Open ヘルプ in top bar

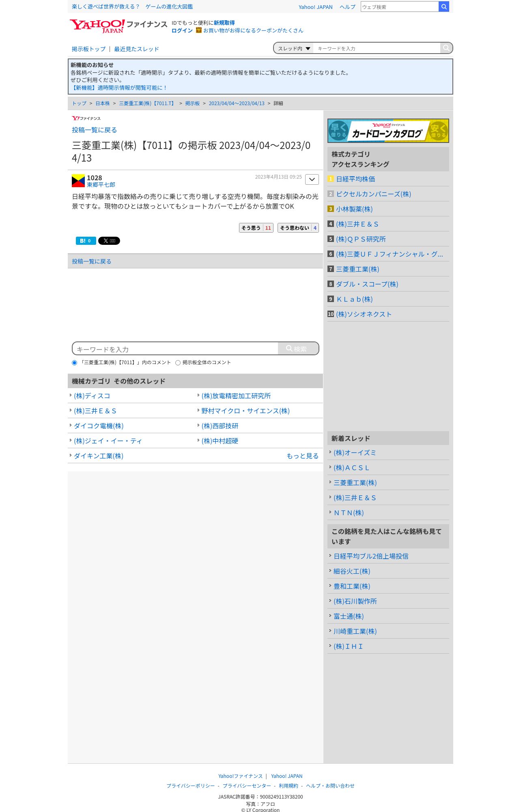(347, 7)
